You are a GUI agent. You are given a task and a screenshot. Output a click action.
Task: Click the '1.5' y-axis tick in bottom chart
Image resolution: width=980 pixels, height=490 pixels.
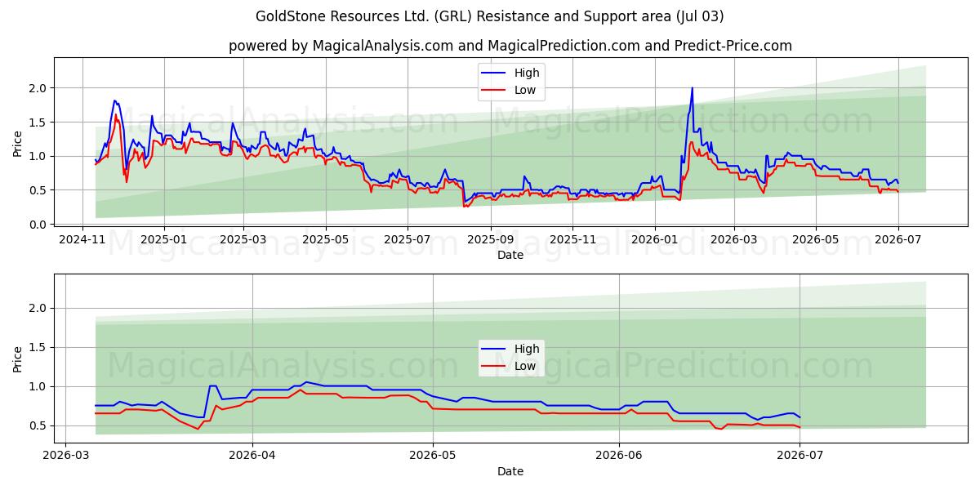[39, 347]
